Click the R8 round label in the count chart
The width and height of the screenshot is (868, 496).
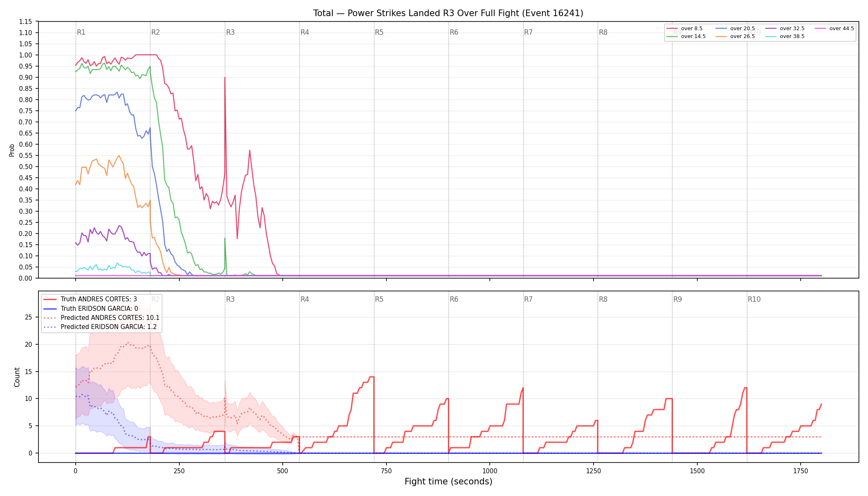[x=603, y=299]
